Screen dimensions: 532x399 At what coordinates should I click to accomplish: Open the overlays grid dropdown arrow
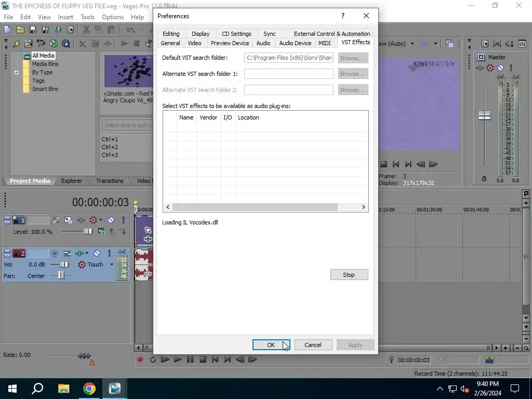pyautogui.click(x=435, y=44)
